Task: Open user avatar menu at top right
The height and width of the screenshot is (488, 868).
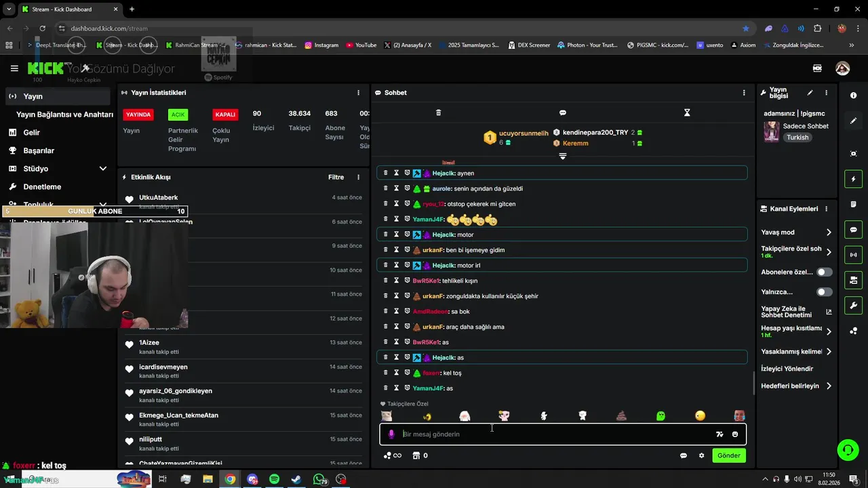Action: [x=842, y=68]
